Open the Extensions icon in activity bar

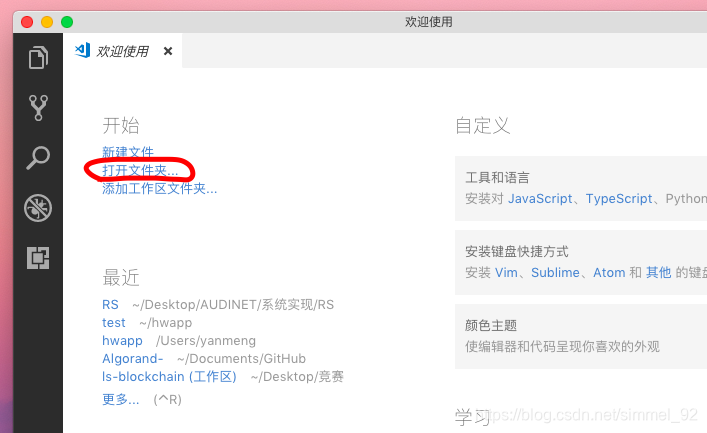[x=38, y=258]
